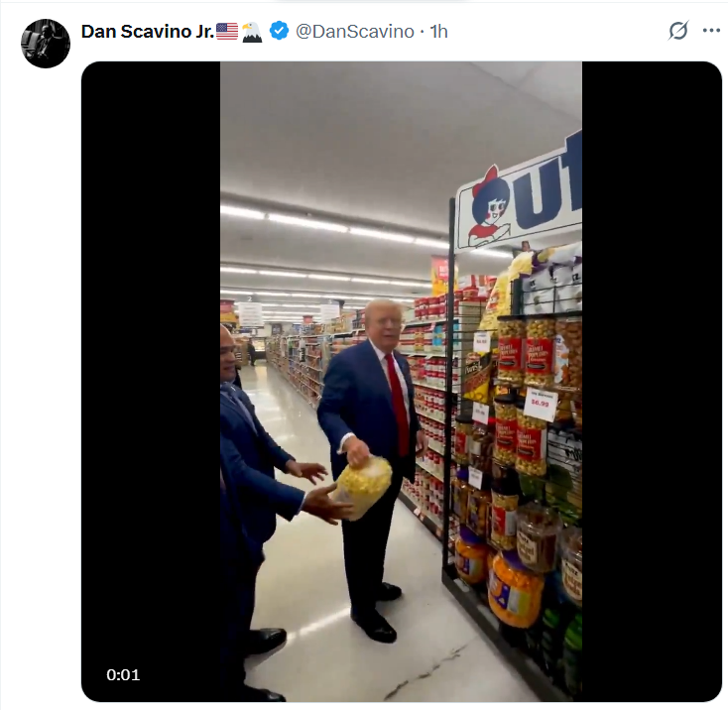Open the three-dot more options menu
Screen dimensions: 728x710
pyautogui.click(x=711, y=31)
